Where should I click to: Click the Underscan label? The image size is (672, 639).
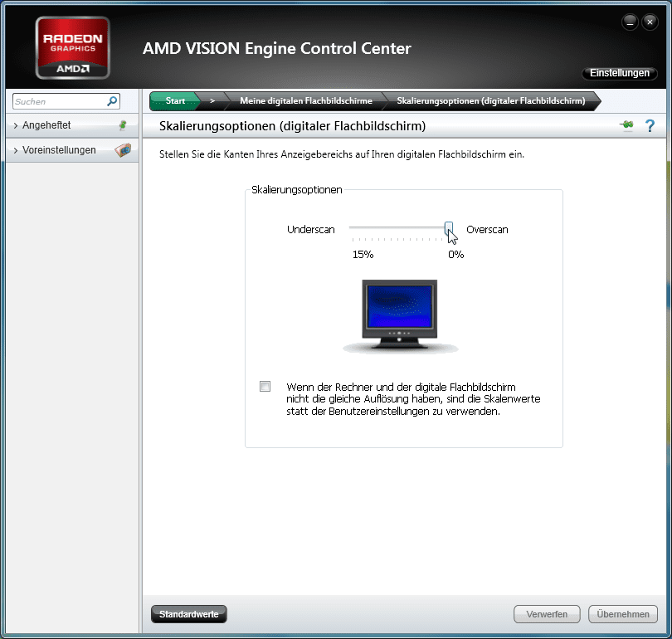(x=311, y=230)
